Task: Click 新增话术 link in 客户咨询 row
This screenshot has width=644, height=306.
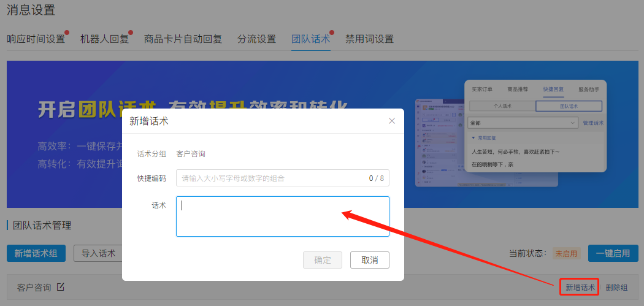Action: click(x=580, y=288)
